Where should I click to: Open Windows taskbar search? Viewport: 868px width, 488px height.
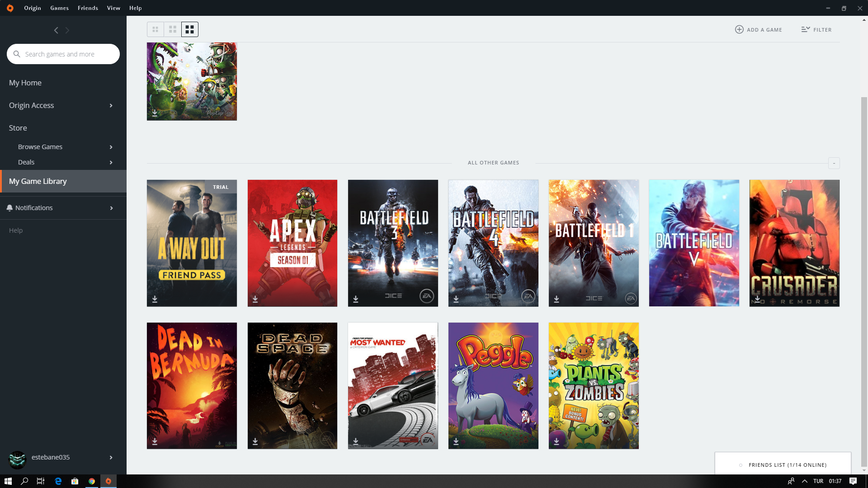tap(24, 481)
